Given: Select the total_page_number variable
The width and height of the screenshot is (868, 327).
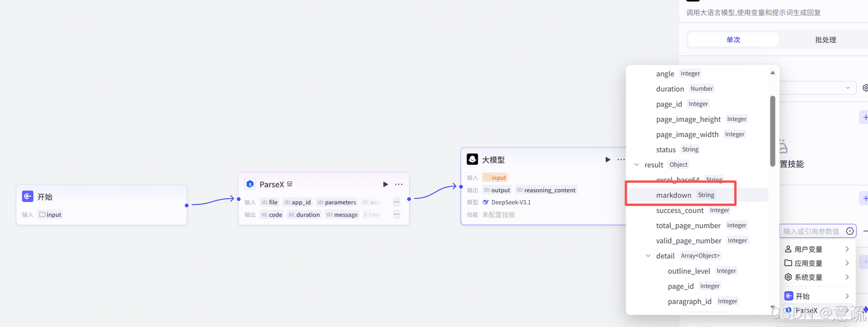Looking at the screenshot, I should (x=688, y=226).
